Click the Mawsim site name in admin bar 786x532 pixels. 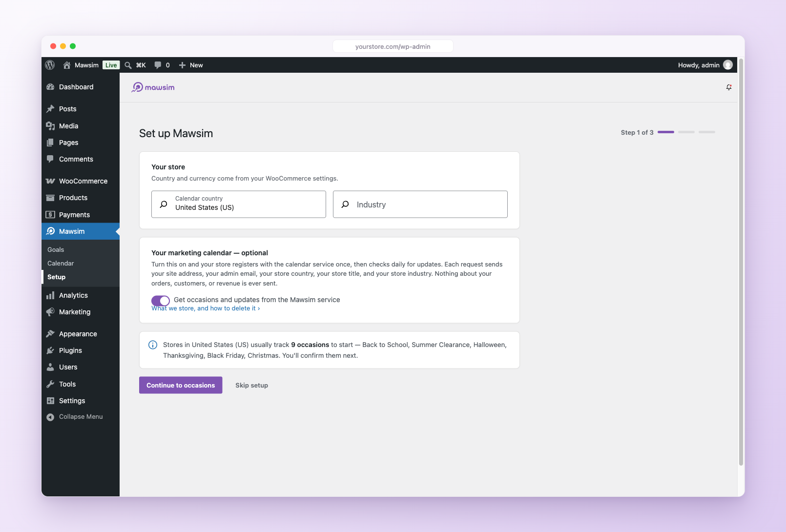tap(86, 65)
